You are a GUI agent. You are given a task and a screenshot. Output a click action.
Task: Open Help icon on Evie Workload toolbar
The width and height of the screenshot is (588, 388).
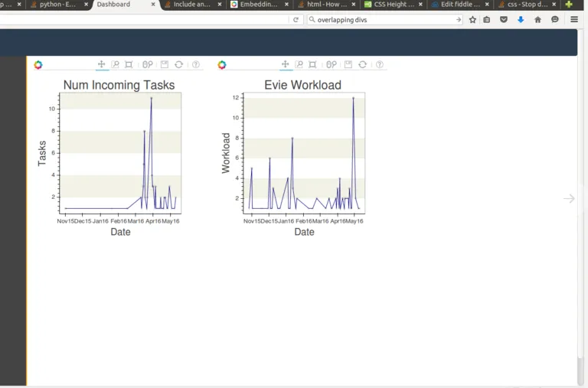point(380,64)
